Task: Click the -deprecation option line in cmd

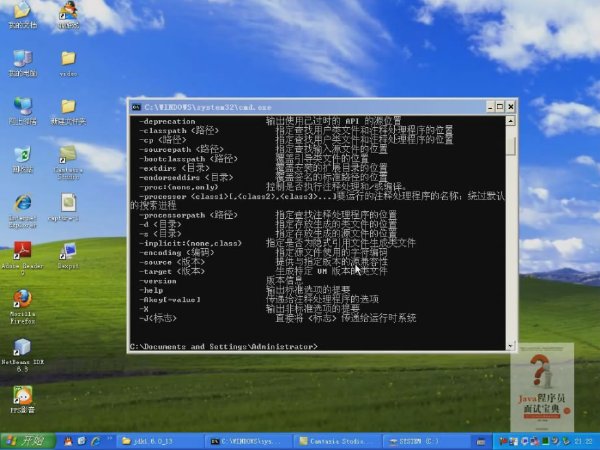Action: click(x=270, y=121)
